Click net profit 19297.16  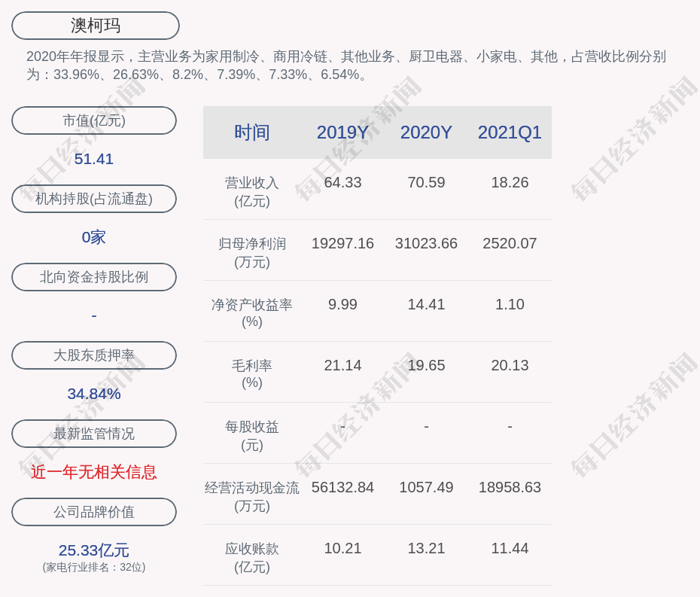click(342, 243)
